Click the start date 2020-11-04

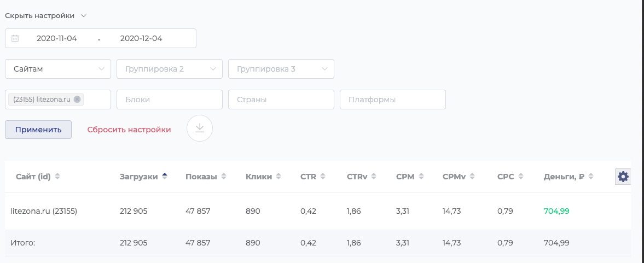[x=57, y=38]
